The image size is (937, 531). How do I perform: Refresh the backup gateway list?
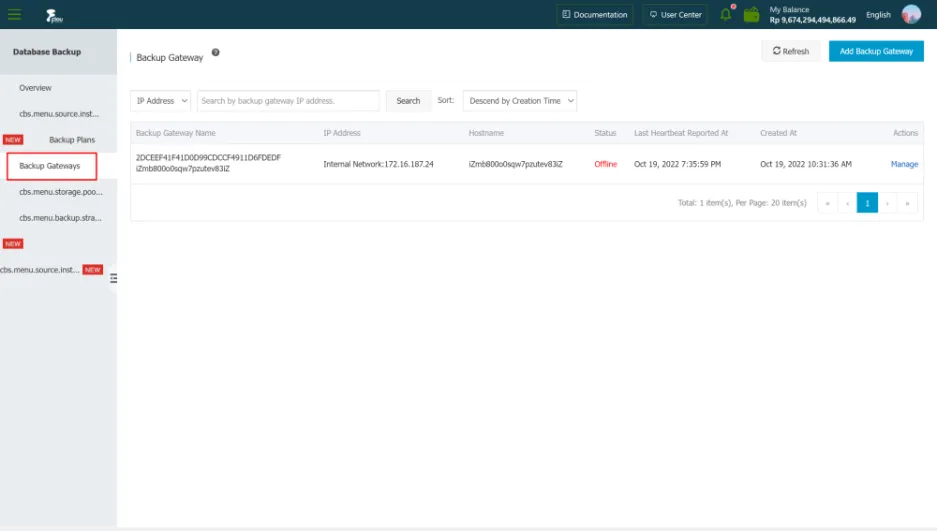tap(790, 51)
